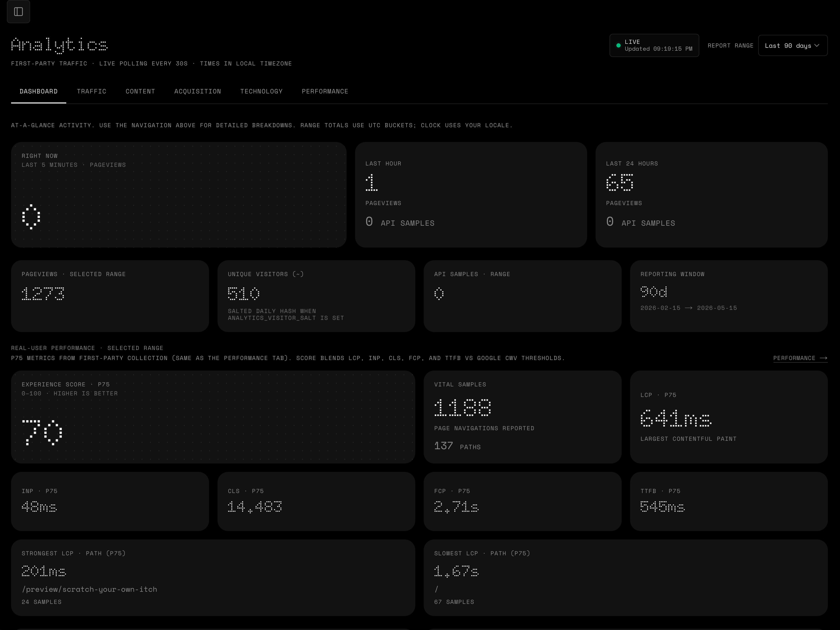Click the 67 SAMPLES label
Image resolution: width=840 pixels, height=630 pixels.
[x=454, y=602]
